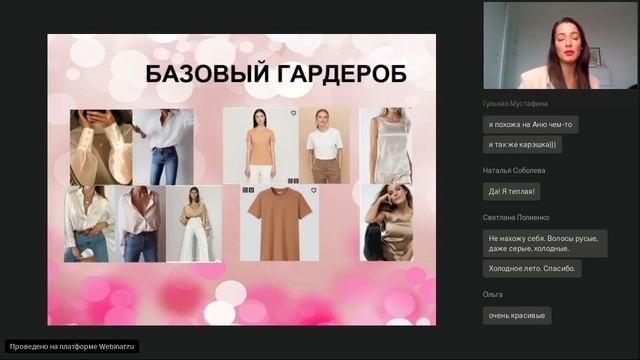640x360 pixels.
Task: Click the photo of beige blouse with white wide trousers
Action: [x=194, y=224]
